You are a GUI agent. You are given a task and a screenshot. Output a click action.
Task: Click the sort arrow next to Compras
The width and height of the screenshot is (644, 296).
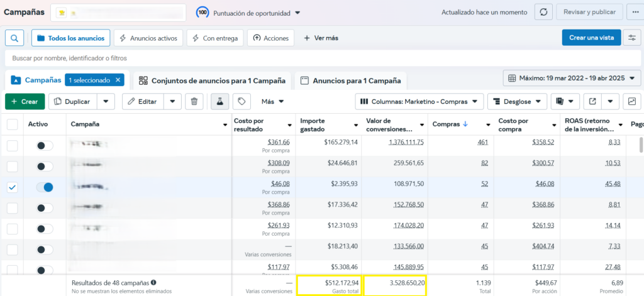[x=465, y=124]
